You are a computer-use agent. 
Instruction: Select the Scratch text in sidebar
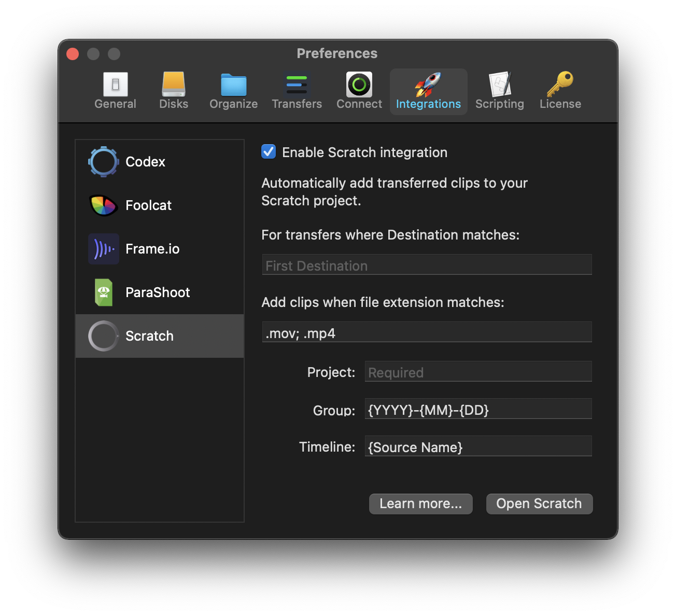[149, 336]
